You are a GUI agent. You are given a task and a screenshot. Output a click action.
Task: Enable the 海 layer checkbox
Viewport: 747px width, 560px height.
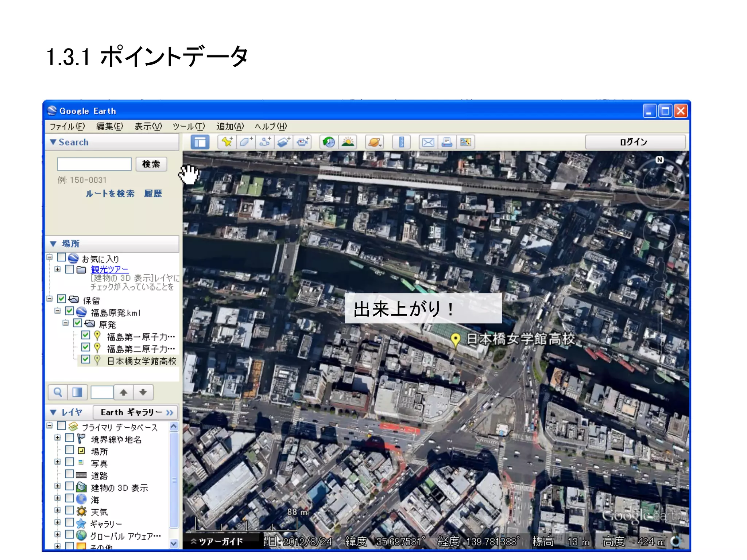pos(69,498)
